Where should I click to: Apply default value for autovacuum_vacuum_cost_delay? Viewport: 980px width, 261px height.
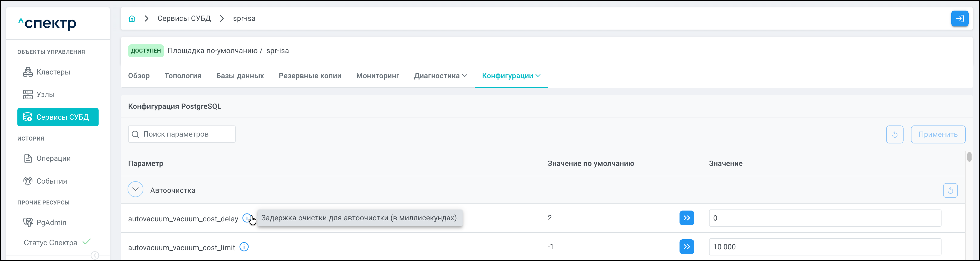click(686, 218)
